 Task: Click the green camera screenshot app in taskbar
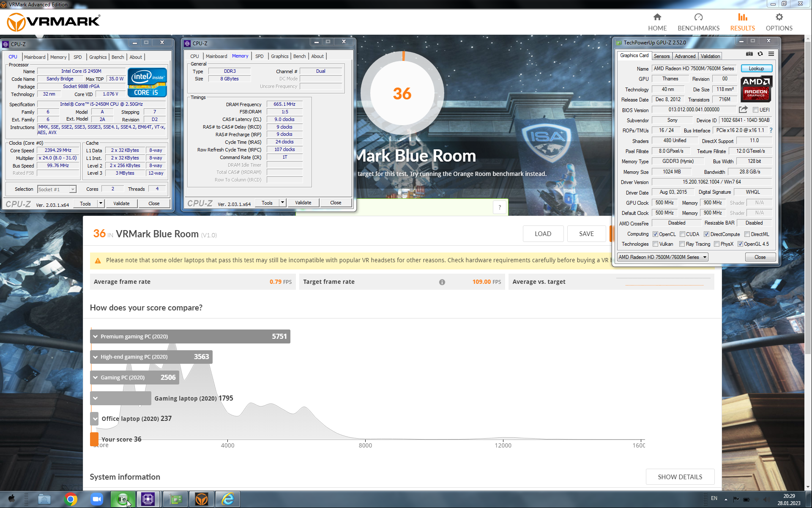click(123, 500)
